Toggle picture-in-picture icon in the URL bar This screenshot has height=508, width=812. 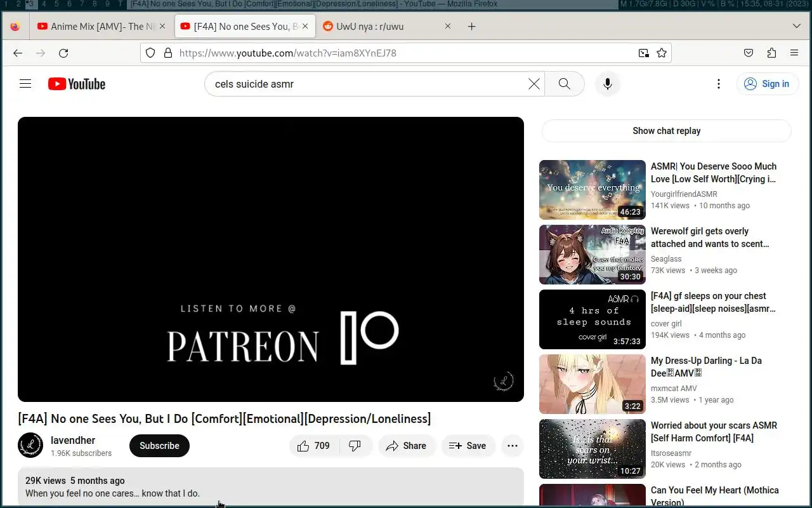[644, 53]
